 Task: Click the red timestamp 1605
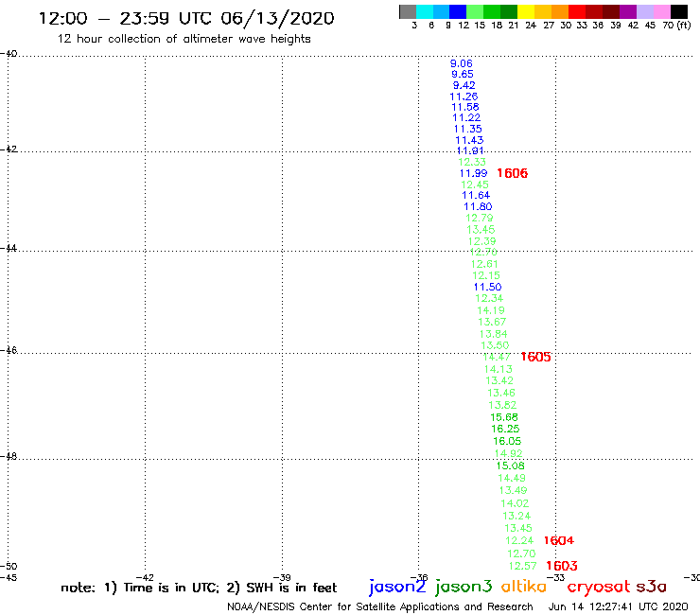tap(535, 357)
